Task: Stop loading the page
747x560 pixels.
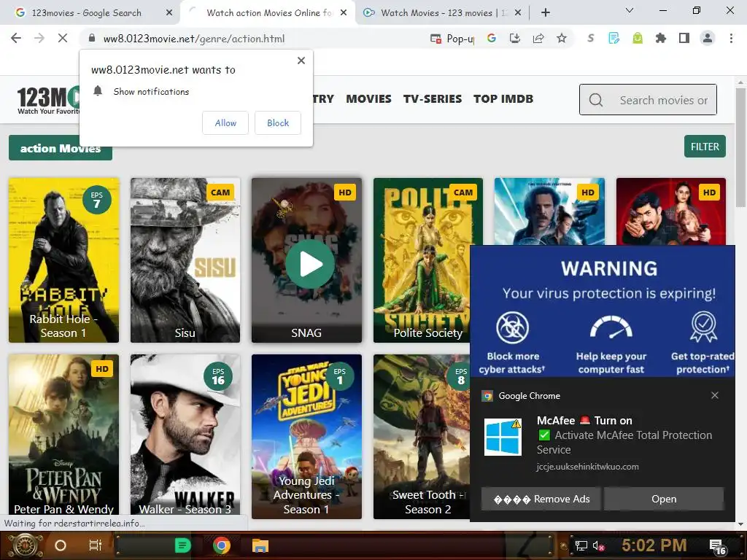Action: click(63, 38)
